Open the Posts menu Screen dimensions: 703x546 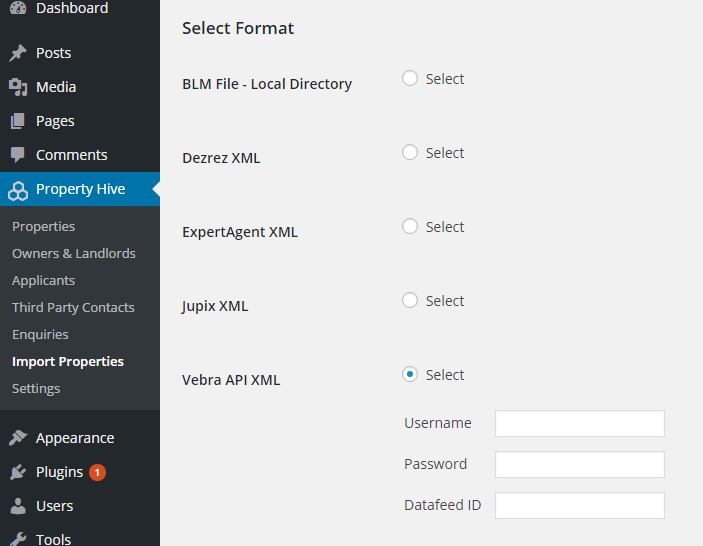(x=80, y=53)
